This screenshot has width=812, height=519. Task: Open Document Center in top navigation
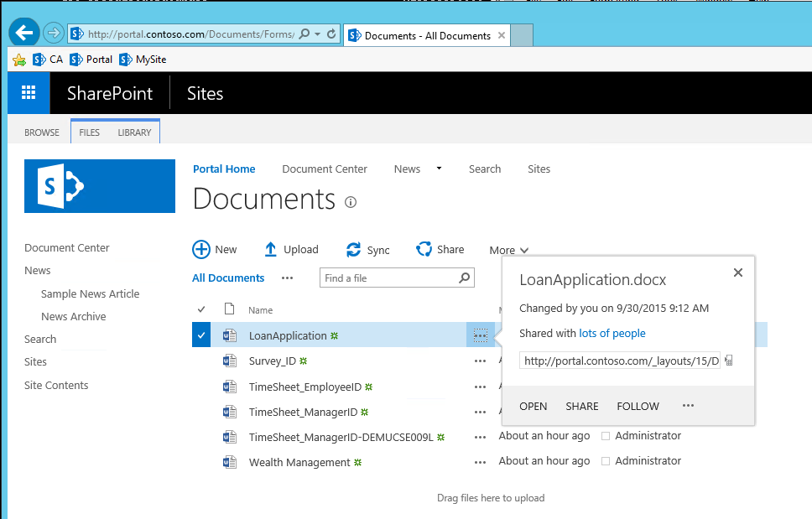point(325,169)
